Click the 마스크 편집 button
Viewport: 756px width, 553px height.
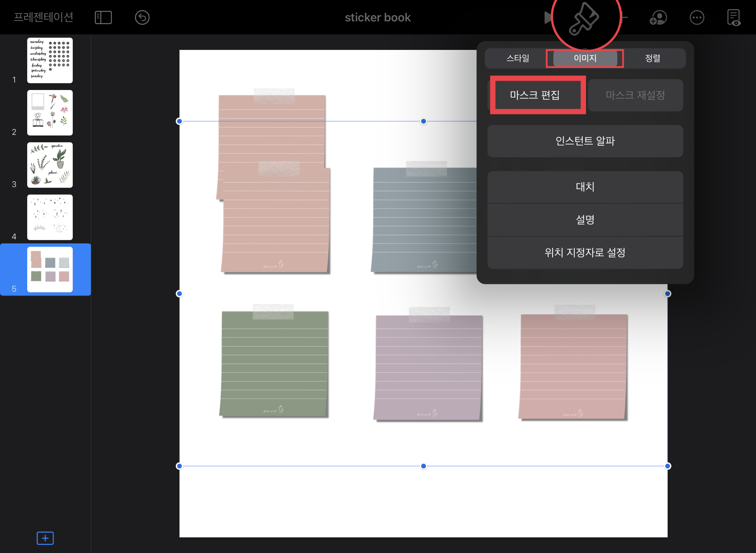coord(535,95)
